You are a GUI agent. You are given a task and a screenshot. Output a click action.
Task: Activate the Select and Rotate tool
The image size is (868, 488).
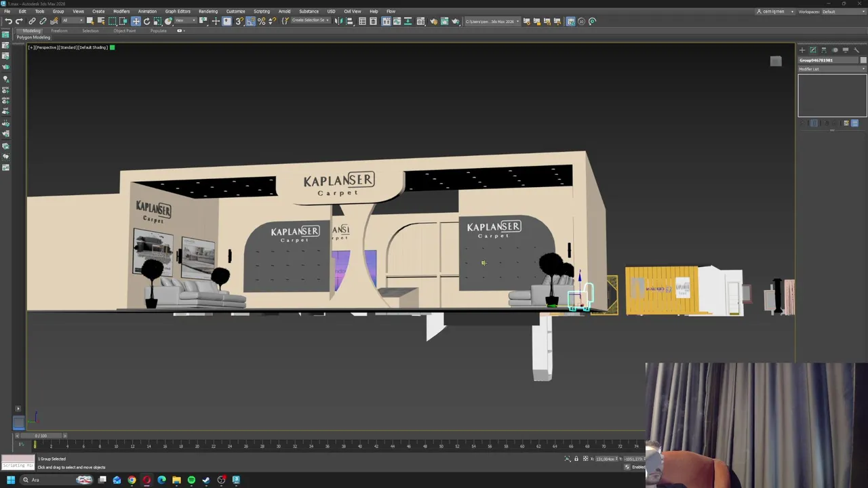pos(146,21)
